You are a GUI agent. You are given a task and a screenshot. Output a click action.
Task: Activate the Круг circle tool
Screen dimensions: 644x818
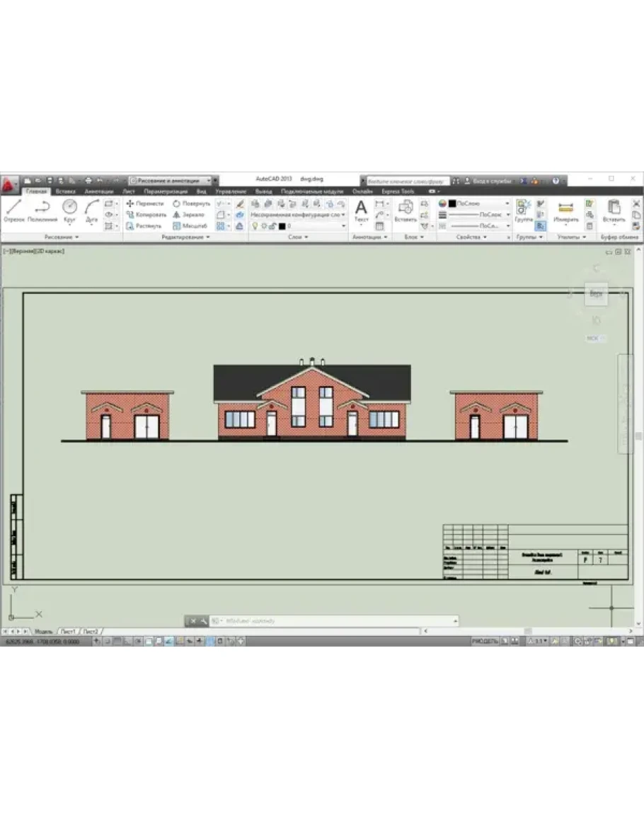69,210
